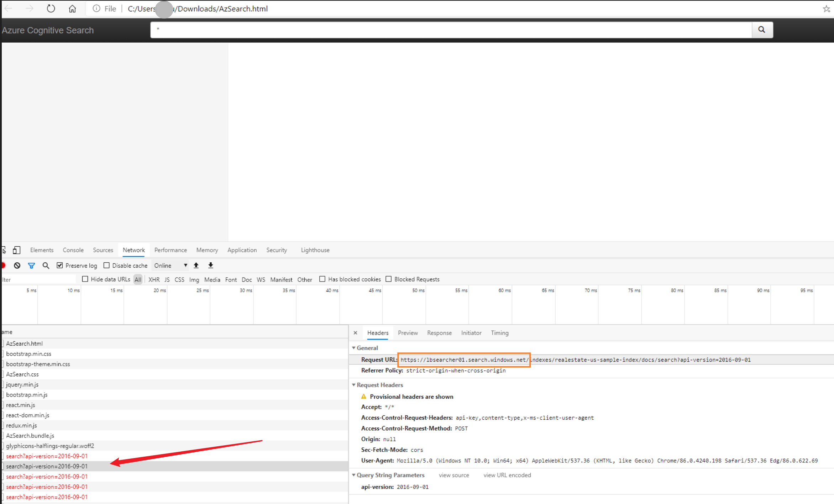Click the home icon in browser toolbar

tap(72, 9)
